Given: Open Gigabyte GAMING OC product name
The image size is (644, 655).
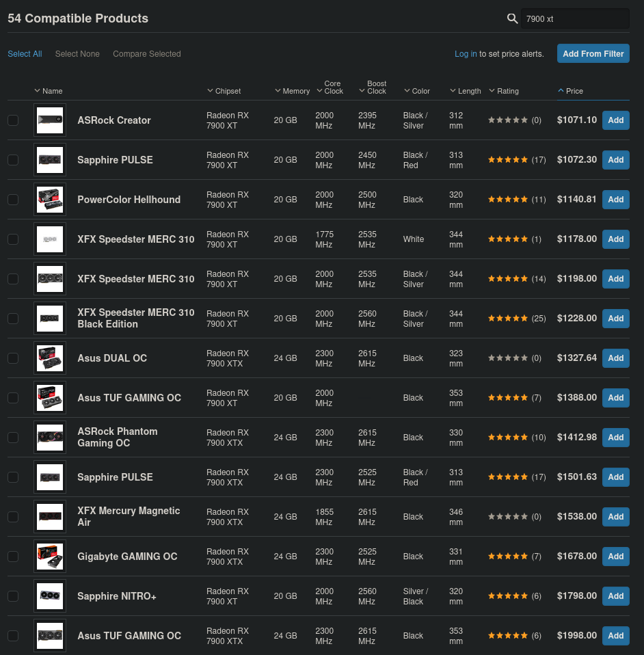Looking at the screenshot, I should click(127, 557).
